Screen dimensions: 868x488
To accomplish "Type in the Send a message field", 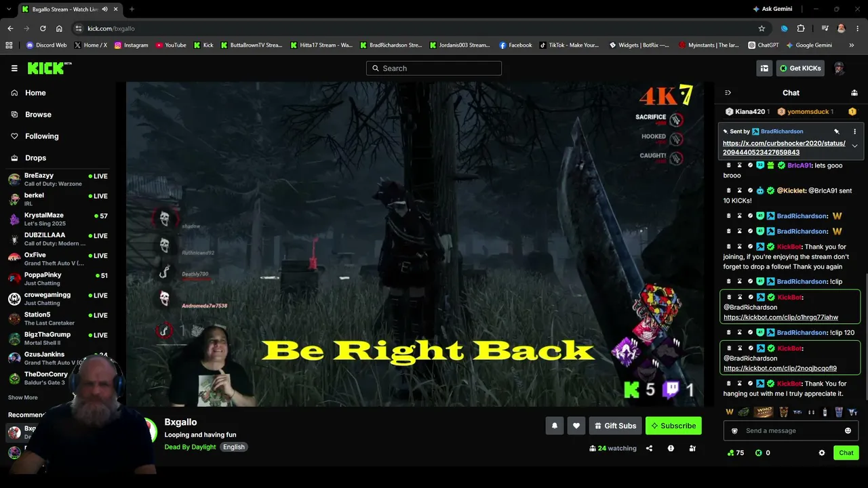I will click(791, 431).
